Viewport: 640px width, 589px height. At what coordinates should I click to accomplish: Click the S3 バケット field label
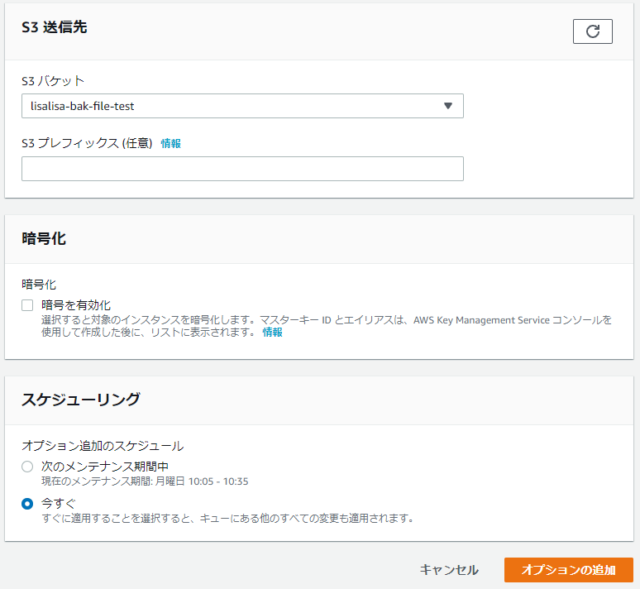(x=53, y=81)
